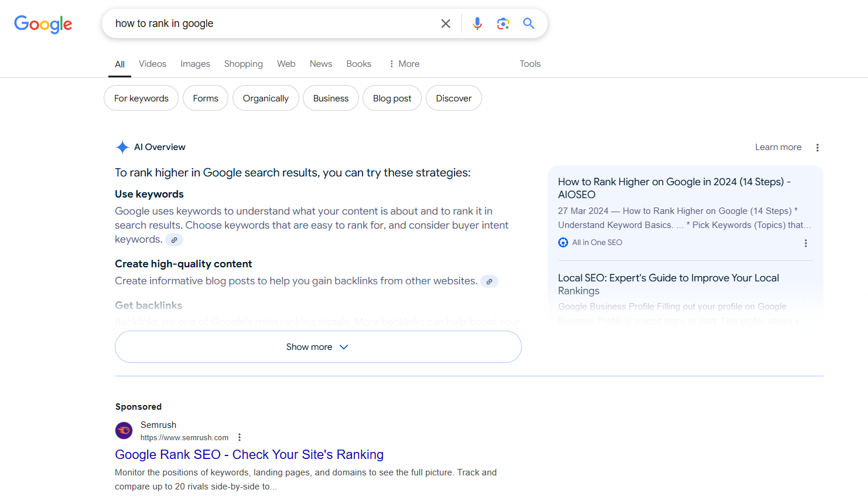Expand the More search types menu
The height and width of the screenshot is (500, 868).
(404, 64)
